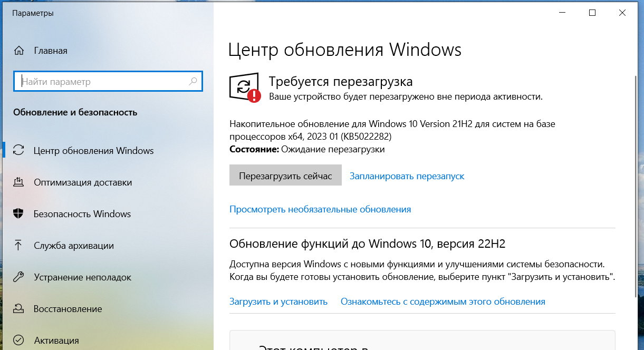Click the Home house icon

[x=19, y=51]
